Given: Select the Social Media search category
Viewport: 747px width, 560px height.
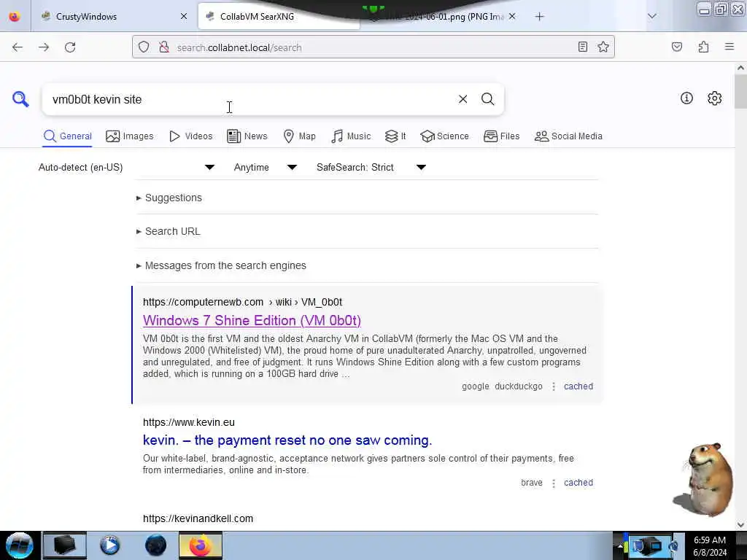Looking at the screenshot, I should click(x=568, y=136).
